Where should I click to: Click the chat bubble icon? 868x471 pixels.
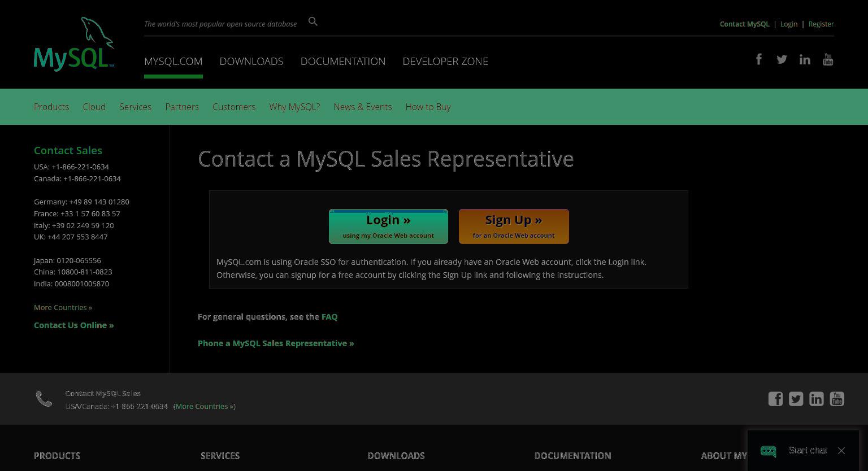click(x=769, y=451)
